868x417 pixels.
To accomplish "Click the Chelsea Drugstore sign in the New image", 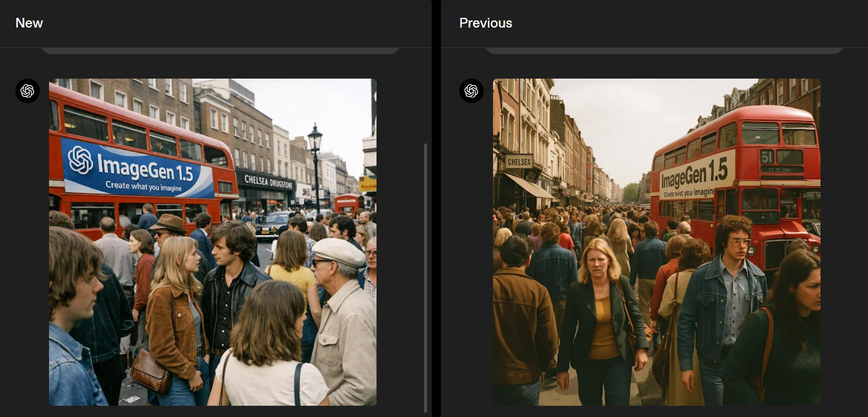I will click(x=268, y=181).
